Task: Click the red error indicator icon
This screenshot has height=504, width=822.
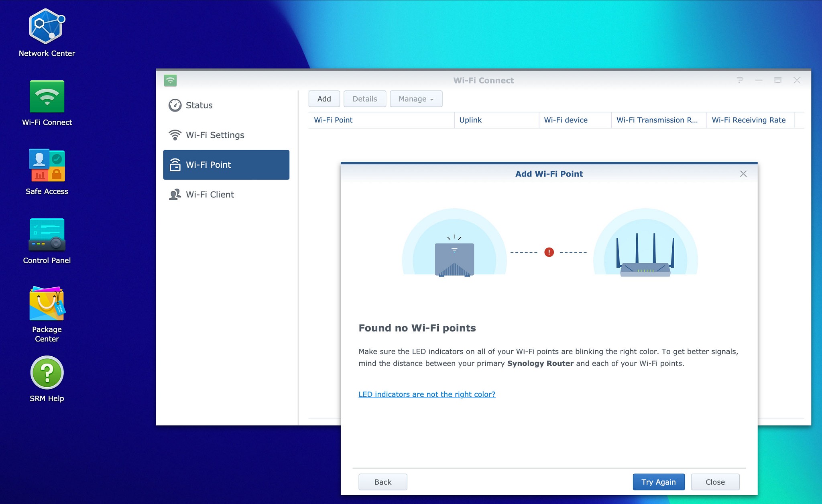Action: (549, 252)
